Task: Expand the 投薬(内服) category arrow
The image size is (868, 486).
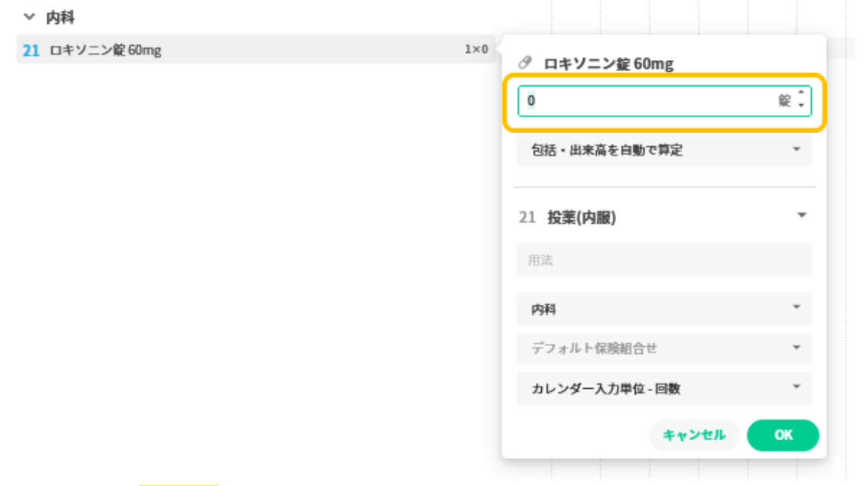Action: [802, 216]
